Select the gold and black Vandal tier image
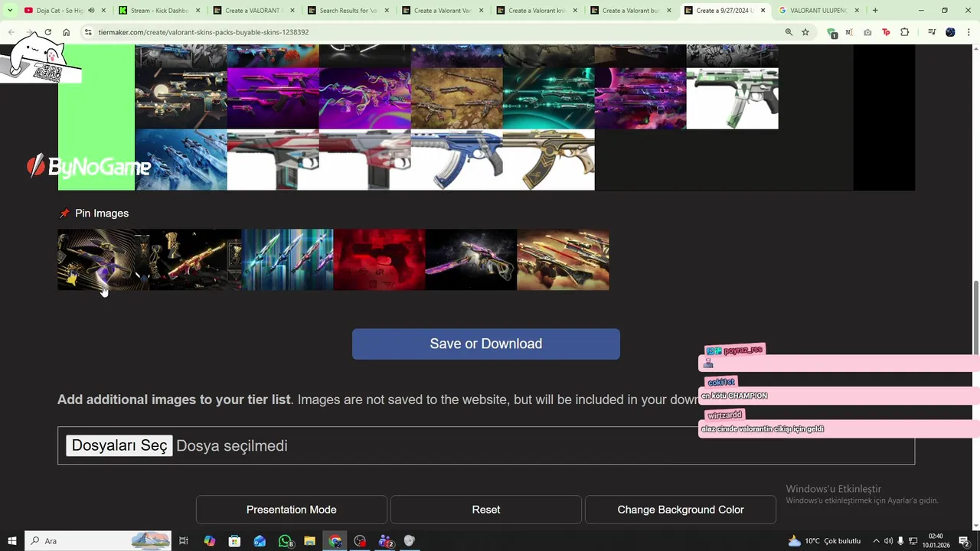This screenshot has width=980, height=551. (x=549, y=160)
